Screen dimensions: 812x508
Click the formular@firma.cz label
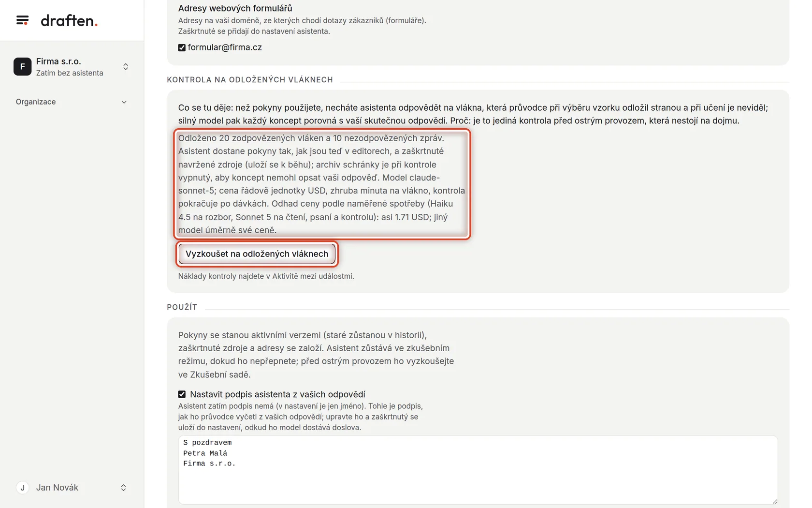(225, 47)
